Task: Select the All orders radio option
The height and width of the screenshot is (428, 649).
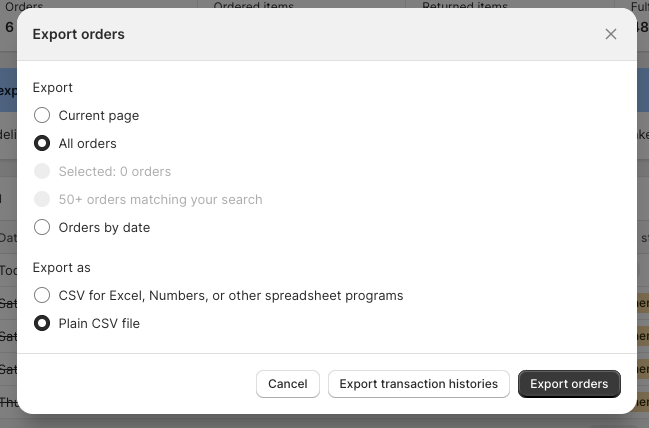Action: point(42,144)
